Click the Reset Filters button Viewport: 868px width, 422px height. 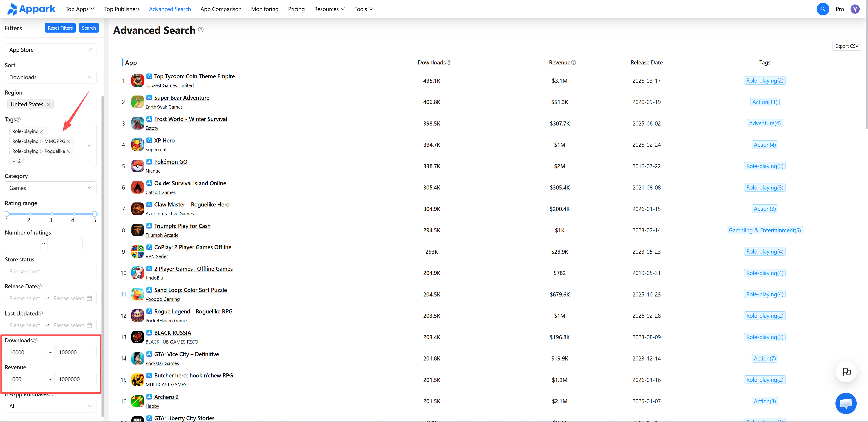[x=60, y=28]
